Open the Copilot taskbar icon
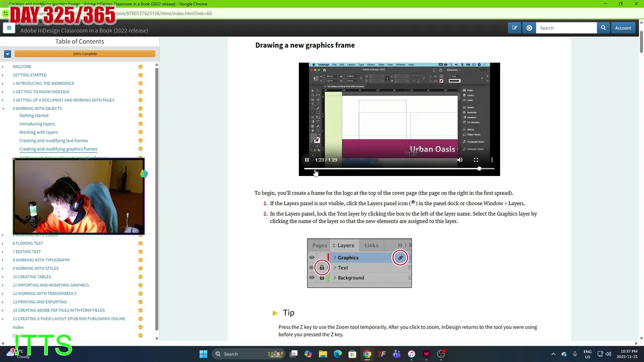 click(308, 354)
